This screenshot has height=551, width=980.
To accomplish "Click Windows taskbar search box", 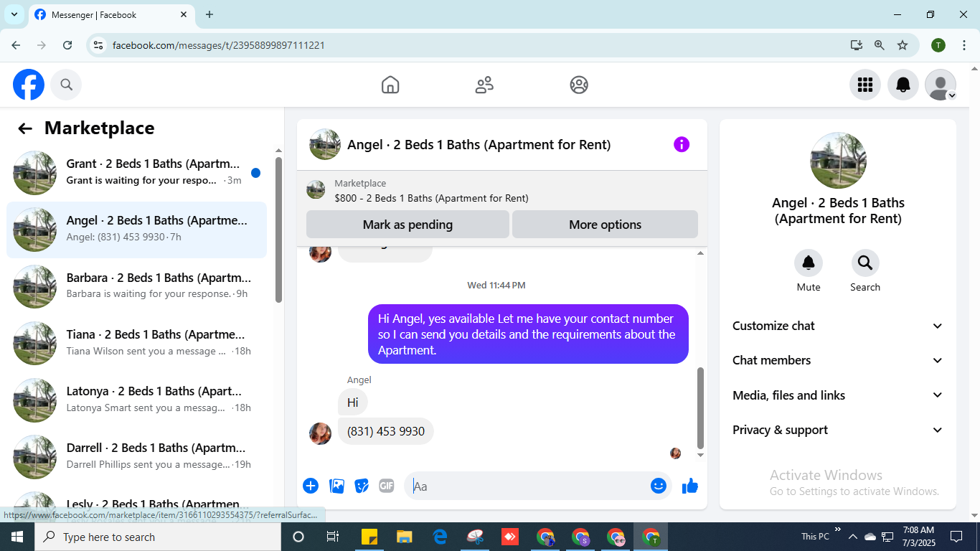I will tap(158, 537).
